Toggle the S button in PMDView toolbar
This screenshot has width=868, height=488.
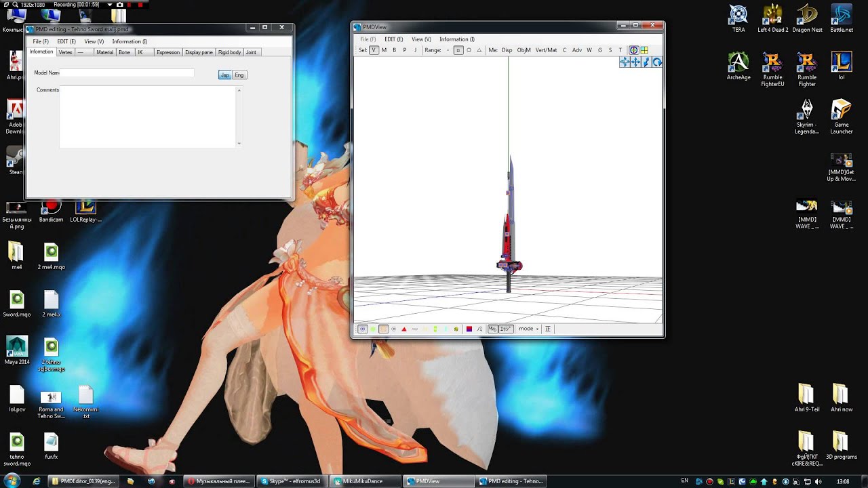point(610,50)
